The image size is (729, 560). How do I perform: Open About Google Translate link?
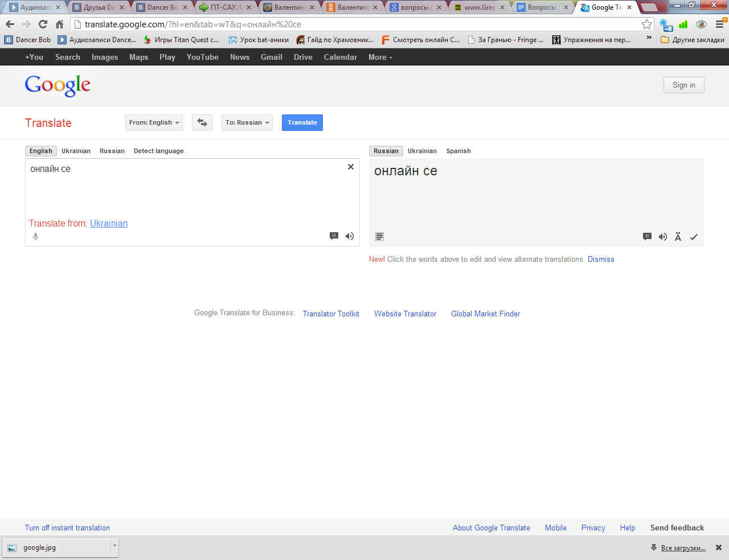pyautogui.click(x=492, y=528)
